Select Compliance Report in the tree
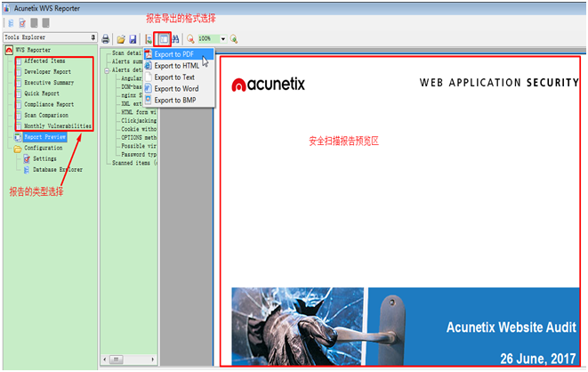The image size is (588, 372). (49, 104)
